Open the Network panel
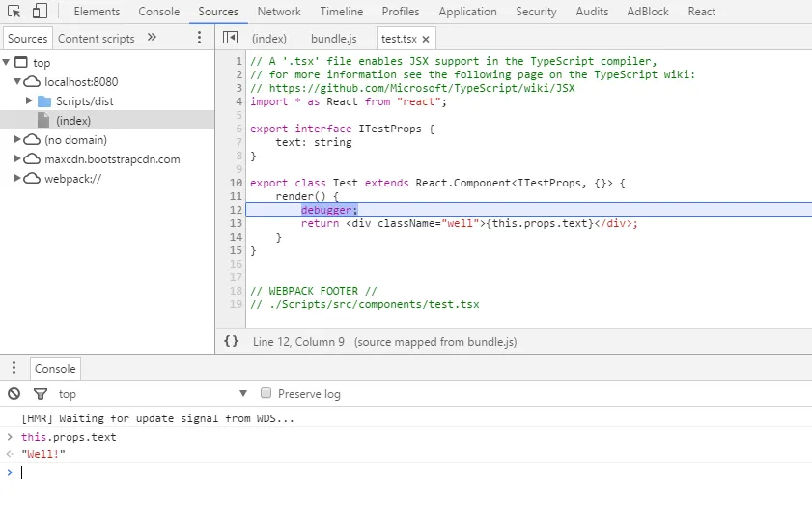 279,12
